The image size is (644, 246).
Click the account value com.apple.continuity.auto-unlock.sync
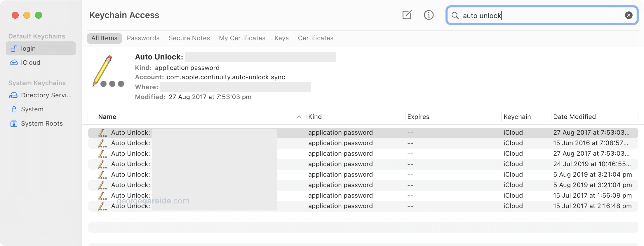pyautogui.click(x=226, y=77)
